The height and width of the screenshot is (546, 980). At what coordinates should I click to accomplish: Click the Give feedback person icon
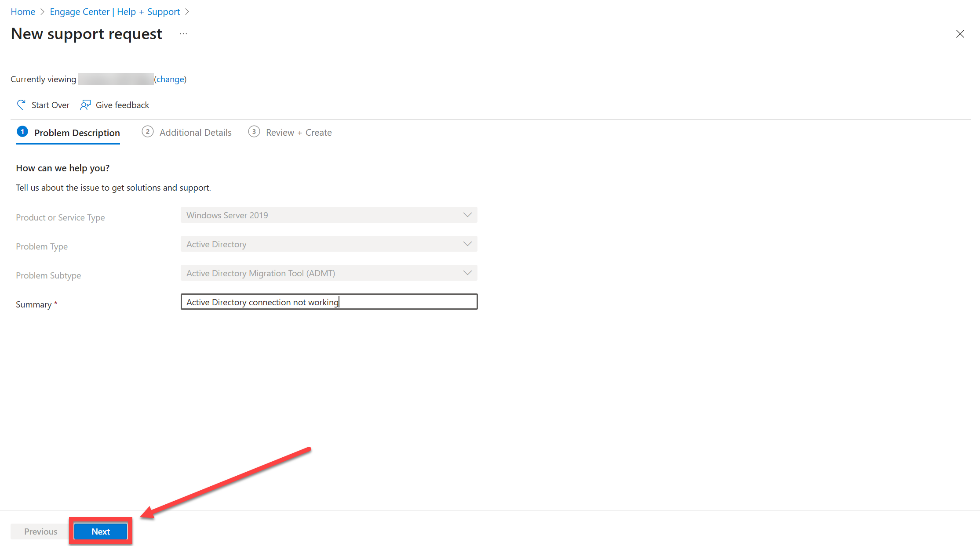(85, 105)
